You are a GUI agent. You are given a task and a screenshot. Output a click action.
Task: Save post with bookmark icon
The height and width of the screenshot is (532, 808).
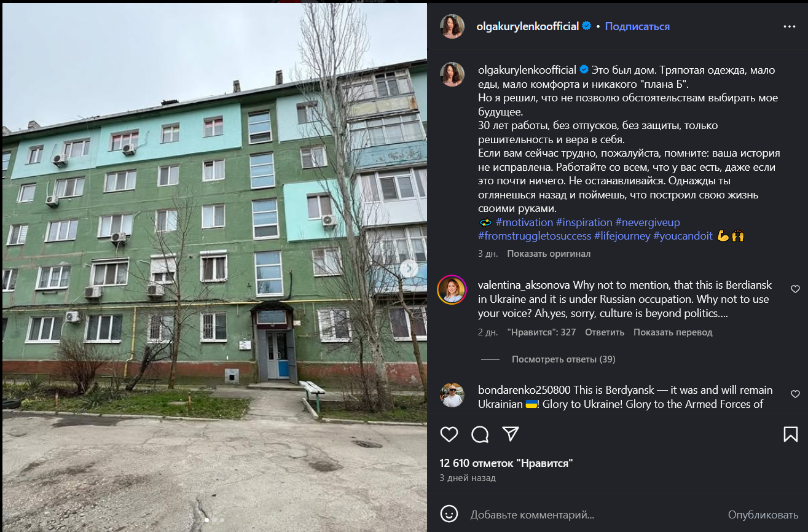point(791,434)
